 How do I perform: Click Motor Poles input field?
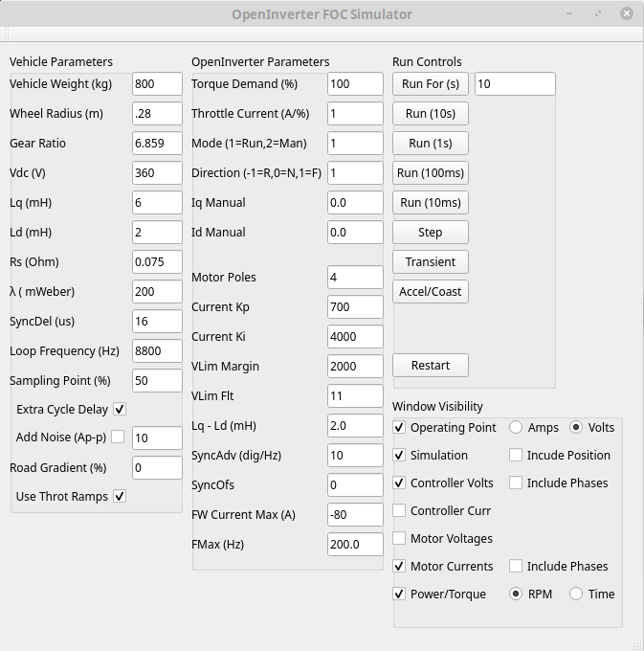point(355,278)
